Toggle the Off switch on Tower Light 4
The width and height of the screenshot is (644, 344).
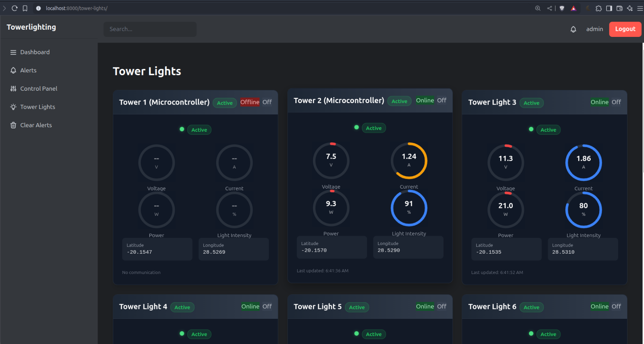pos(267,306)
